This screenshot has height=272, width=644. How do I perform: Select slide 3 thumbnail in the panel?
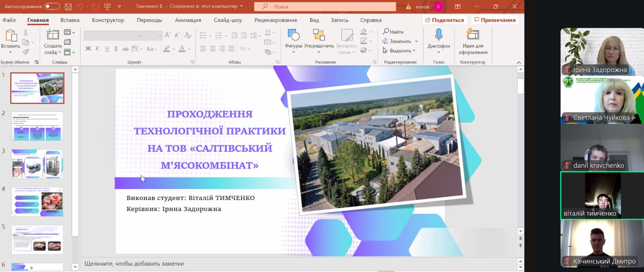[x=37, y=164]
